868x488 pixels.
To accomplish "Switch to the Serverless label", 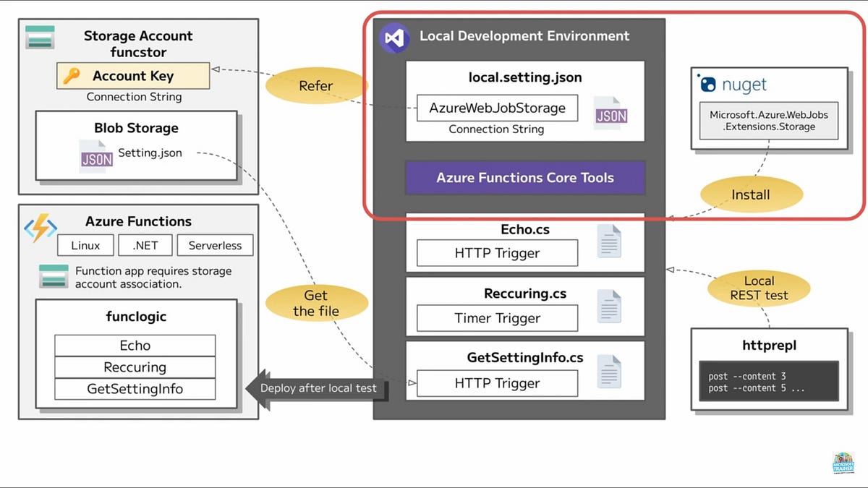I will [x=215, y=245].
